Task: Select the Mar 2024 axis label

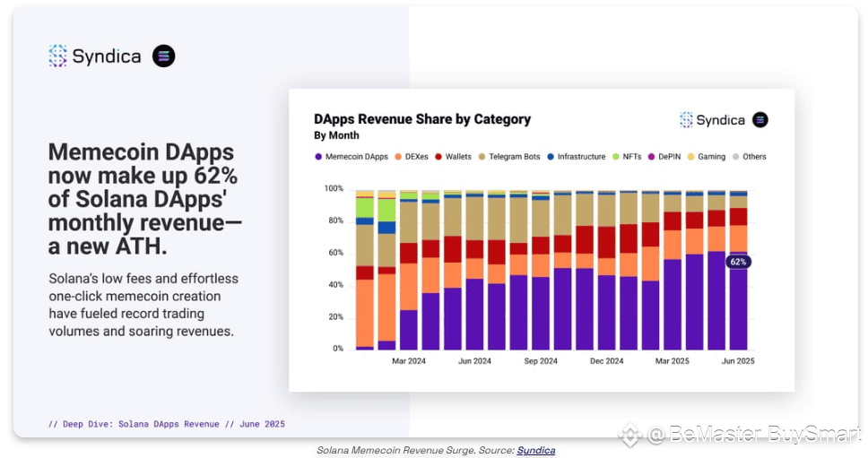Action: [409, 361]
